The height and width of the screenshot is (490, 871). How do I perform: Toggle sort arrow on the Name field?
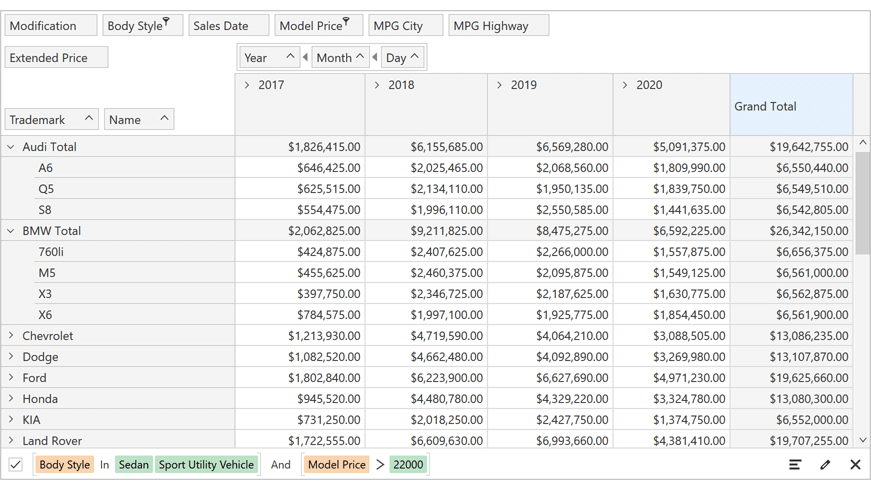point(164,119)
